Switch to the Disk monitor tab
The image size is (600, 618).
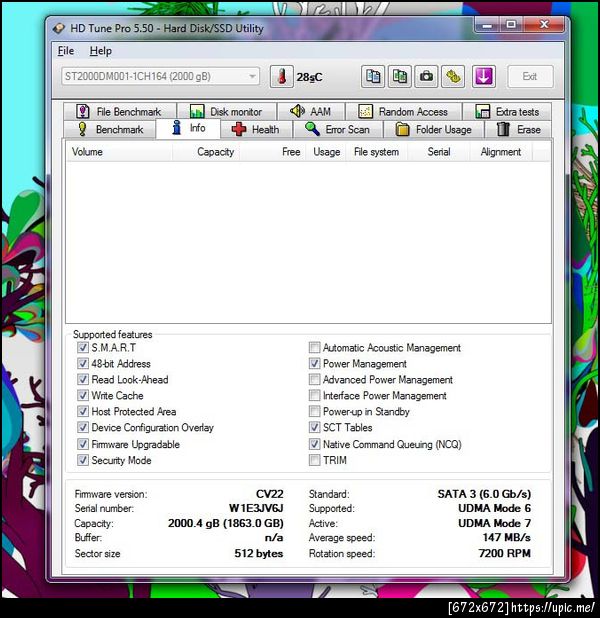tap(227, 112)
